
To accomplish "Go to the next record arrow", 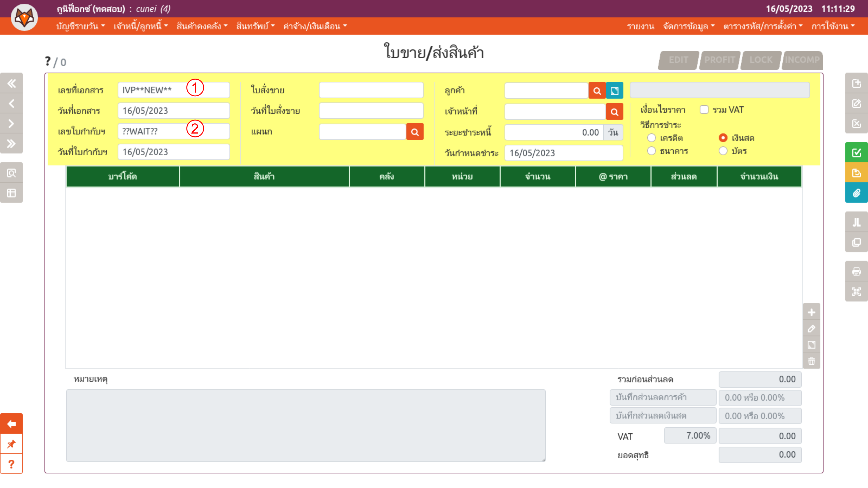I will (x=11, y=124).
